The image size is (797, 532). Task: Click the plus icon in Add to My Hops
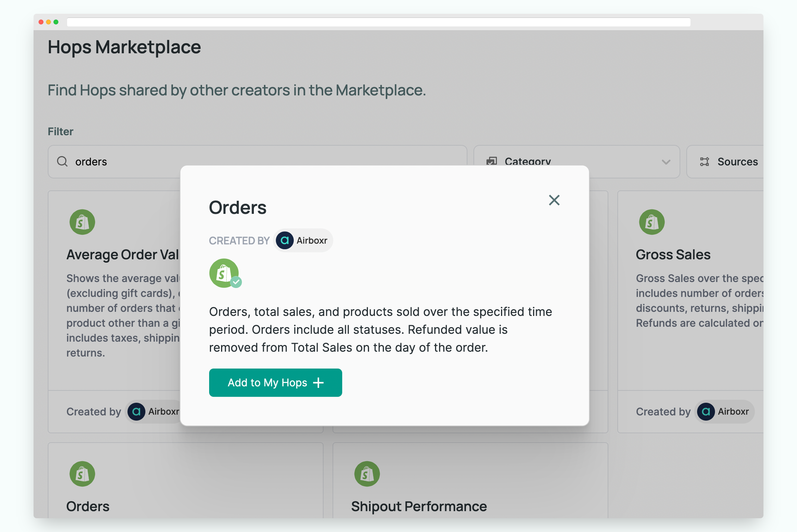[318, 383]
